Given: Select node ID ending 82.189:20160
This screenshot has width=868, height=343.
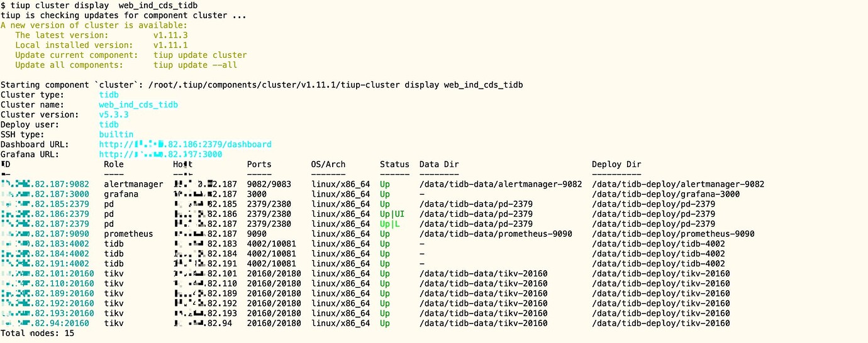Looking at the screenshot, I should tap(48, 294).
